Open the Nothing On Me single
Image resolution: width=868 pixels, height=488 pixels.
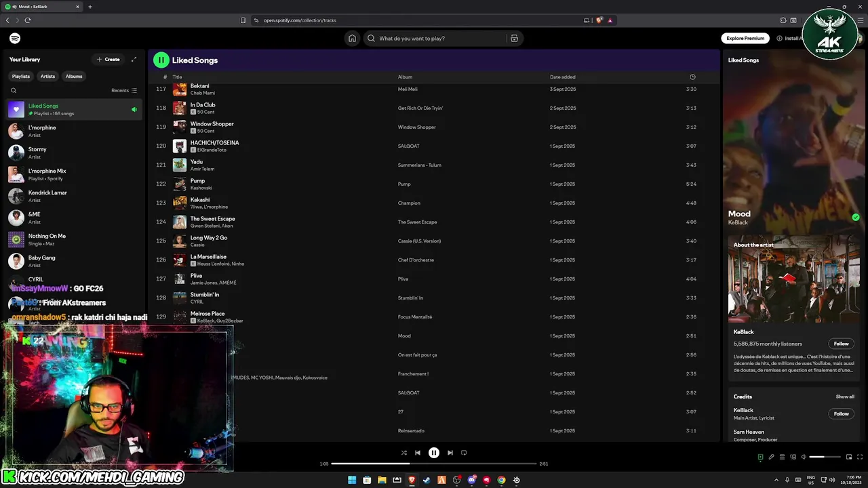(75, 239)
